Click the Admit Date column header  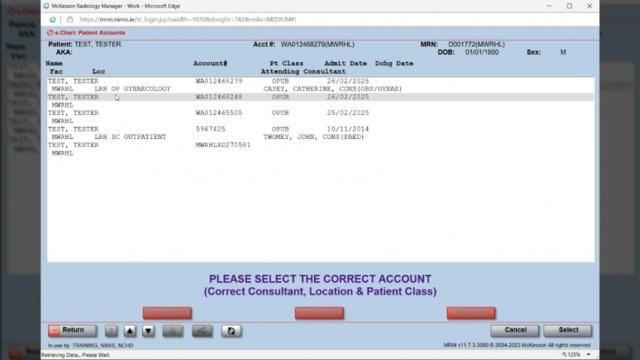[346, 64]
